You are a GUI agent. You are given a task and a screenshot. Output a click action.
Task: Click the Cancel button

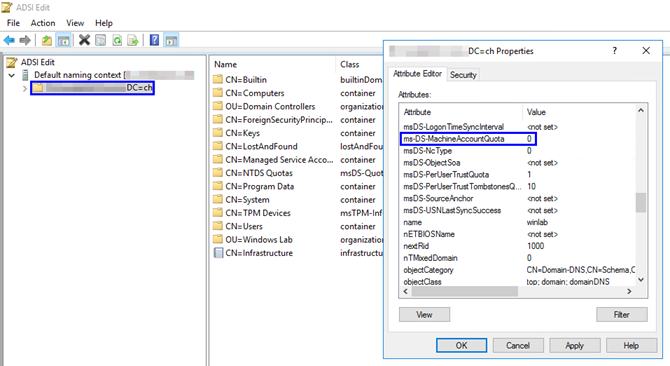coord(518,346)
